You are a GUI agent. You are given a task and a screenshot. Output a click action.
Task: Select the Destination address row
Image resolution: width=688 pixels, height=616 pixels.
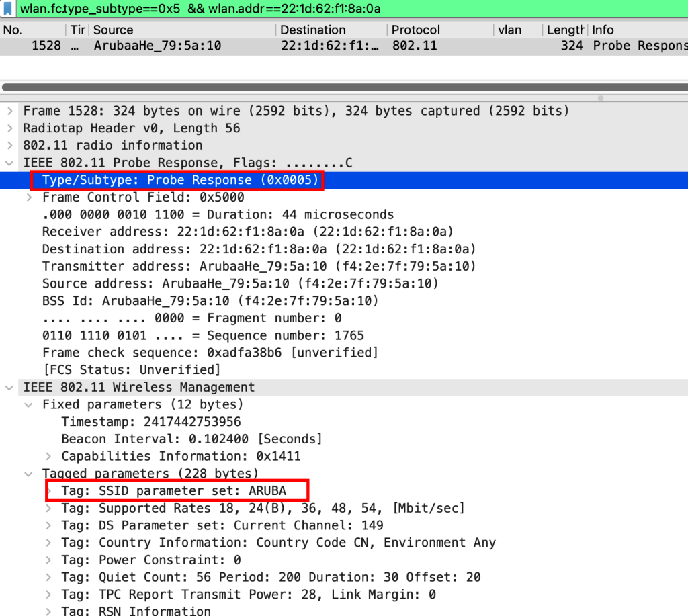(x=344, y=249)
